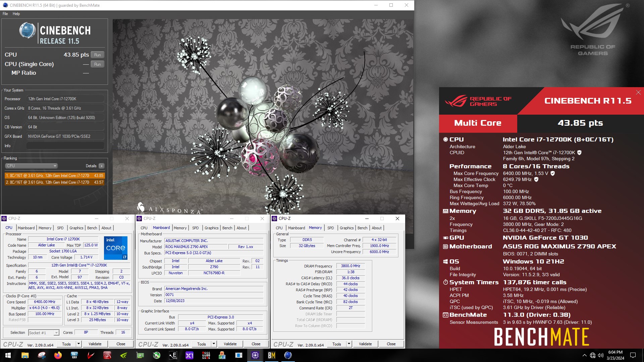Switch to Cinebench blue sphere taskbar icon
Viewport: 644px width, 362px height.
[x=288, y=355]
